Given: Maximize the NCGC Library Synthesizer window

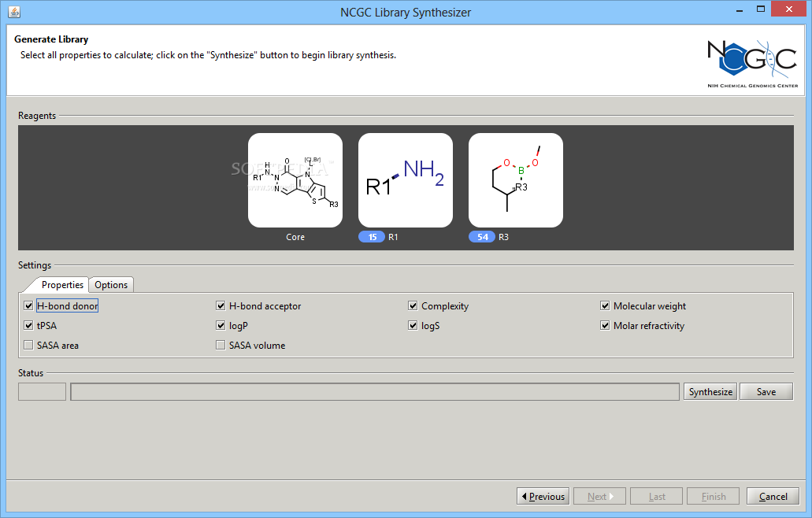Looking at the screenshot, I should coord(761,9).
